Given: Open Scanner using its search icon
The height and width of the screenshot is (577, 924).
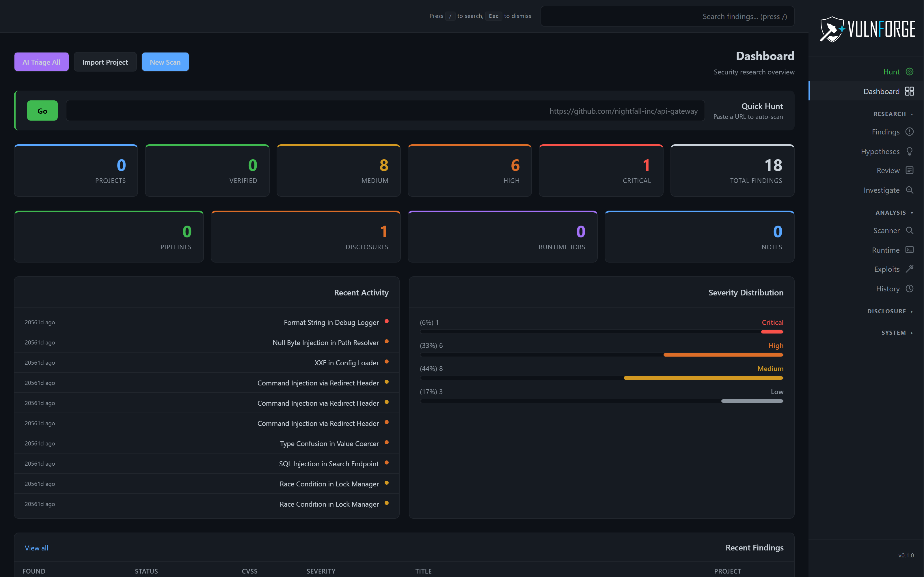Looking at the screenshot, I should pos(910,231).
